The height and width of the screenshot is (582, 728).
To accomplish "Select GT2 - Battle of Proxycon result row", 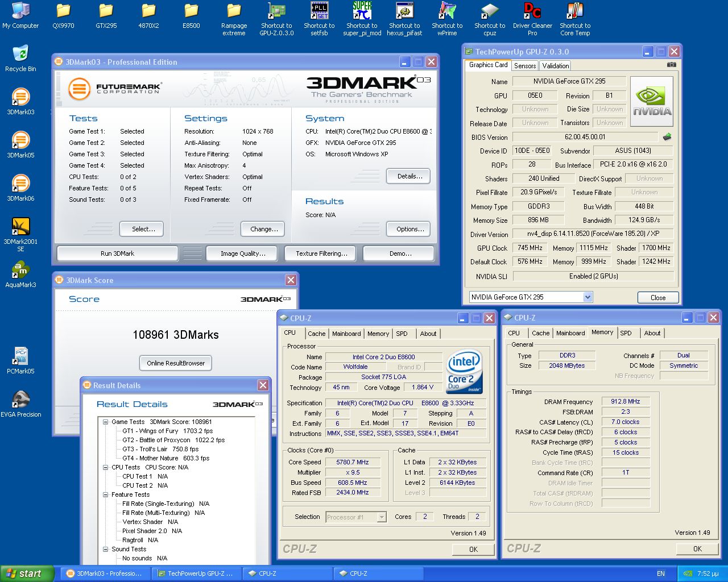I will pyautogui.click(x=173, y=440).
